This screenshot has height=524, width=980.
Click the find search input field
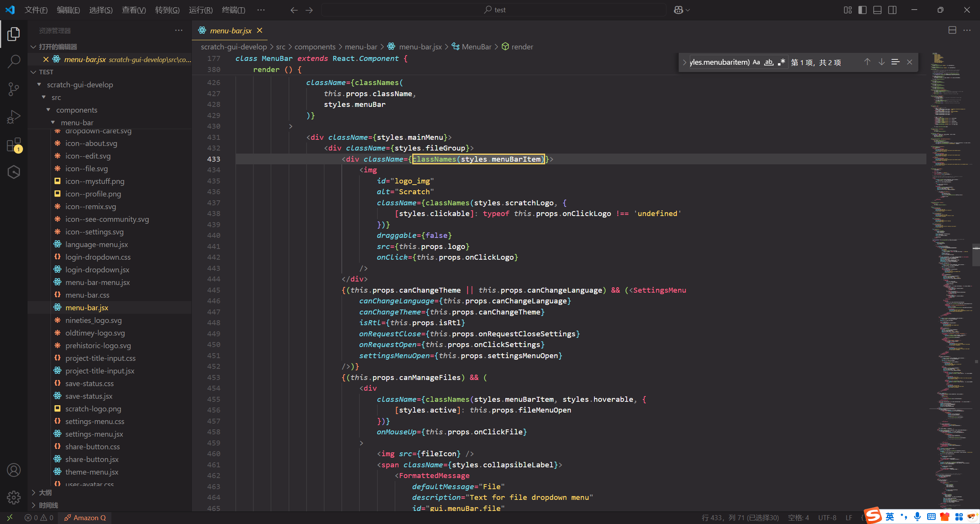720,62
